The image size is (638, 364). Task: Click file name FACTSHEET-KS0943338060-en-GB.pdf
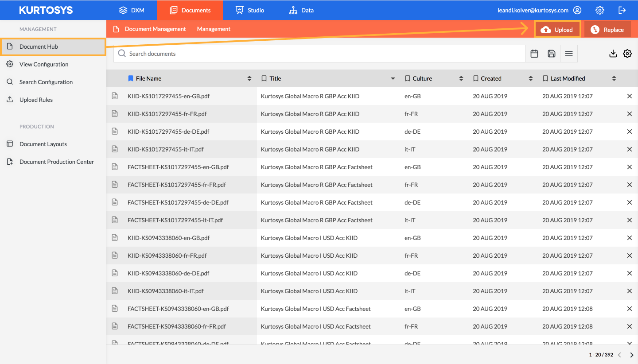[178, 309]
